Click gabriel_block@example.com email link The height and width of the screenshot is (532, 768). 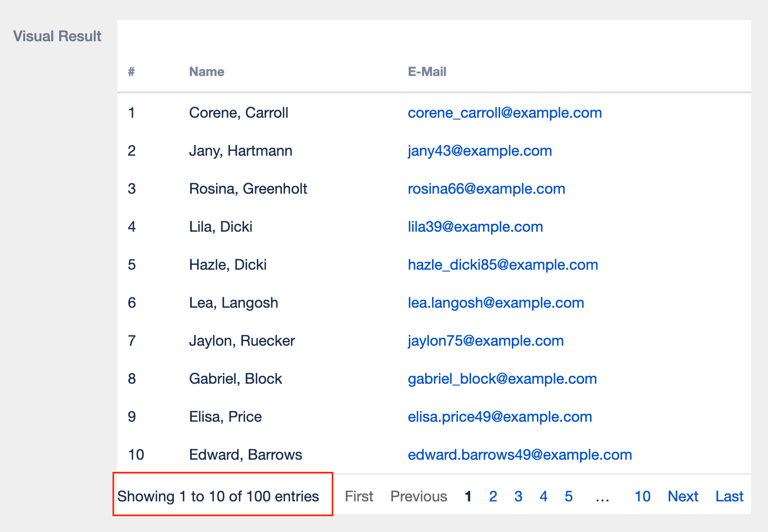pyautogui.click(x=502, y=379)
